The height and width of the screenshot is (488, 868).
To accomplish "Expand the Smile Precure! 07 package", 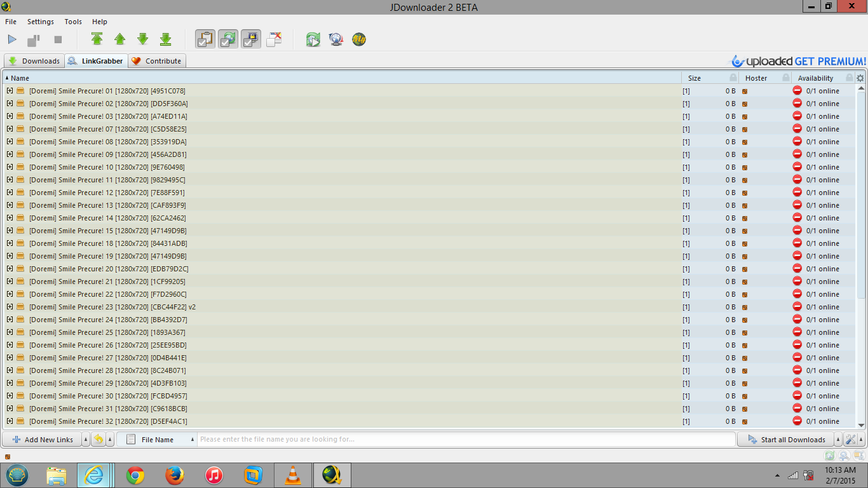I will pos(10,129).
